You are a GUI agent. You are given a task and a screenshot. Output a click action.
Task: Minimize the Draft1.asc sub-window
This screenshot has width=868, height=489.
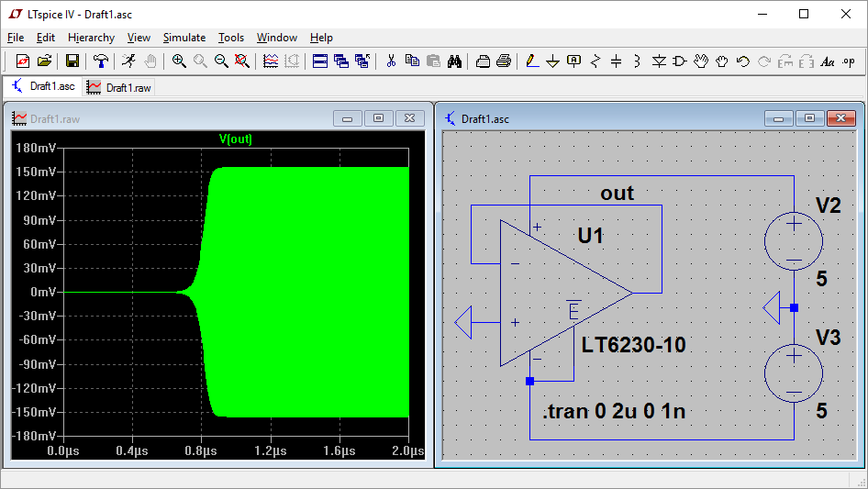pyautogui.click(x=779, y=118)
